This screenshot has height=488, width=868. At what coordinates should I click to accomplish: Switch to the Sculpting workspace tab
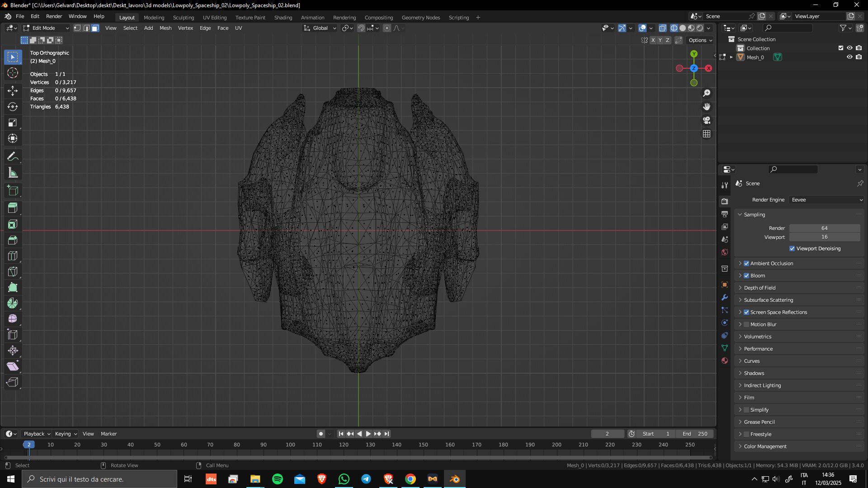pyautogui.click(x=184, y=18)
